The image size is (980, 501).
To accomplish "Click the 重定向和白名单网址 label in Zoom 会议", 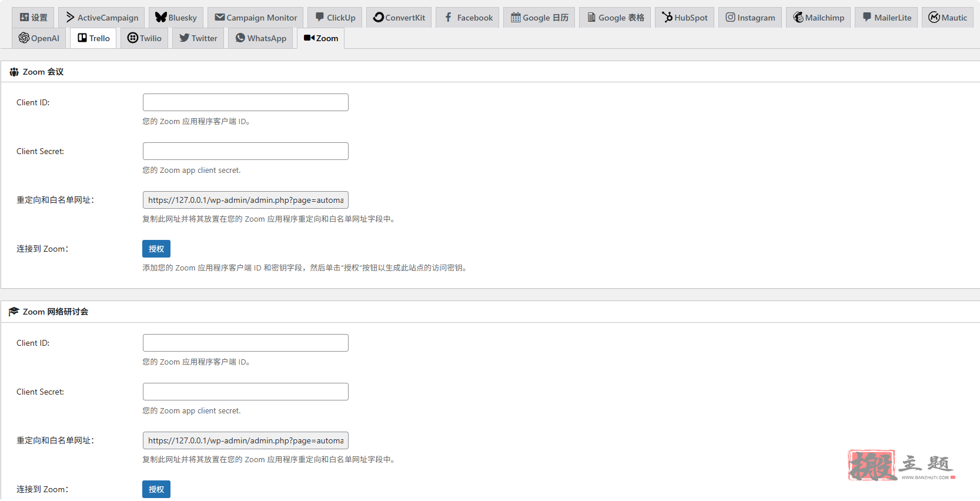I will 55,200.
